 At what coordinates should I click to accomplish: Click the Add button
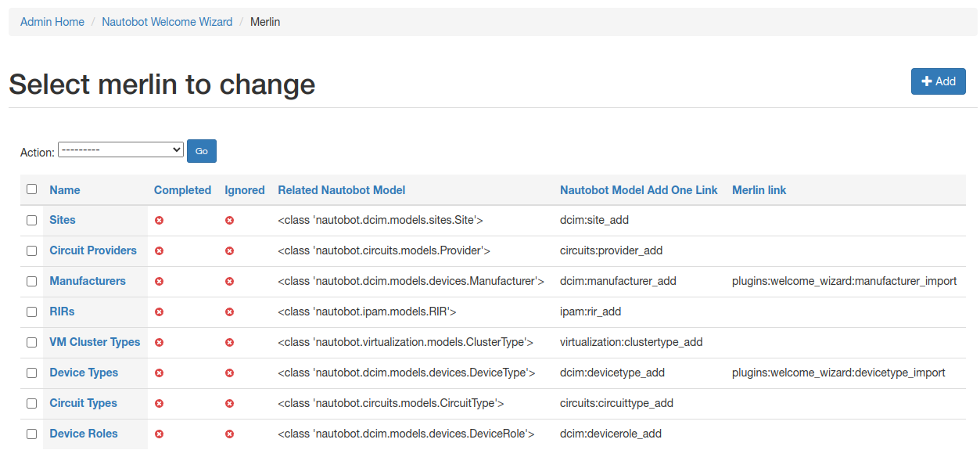pyautogui.click(x=938, y=81)
